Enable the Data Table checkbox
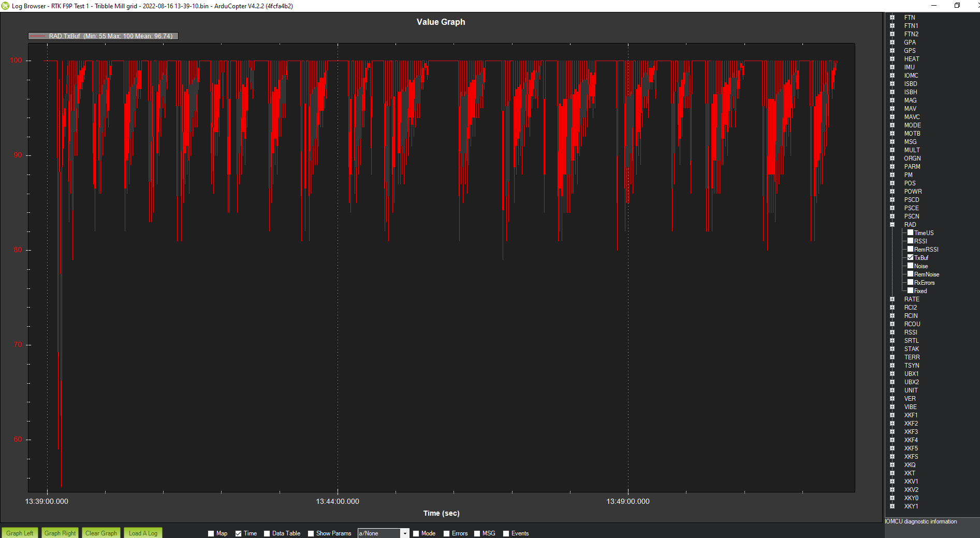Screen dimensions: 980x538 click(x=267, y=533)
